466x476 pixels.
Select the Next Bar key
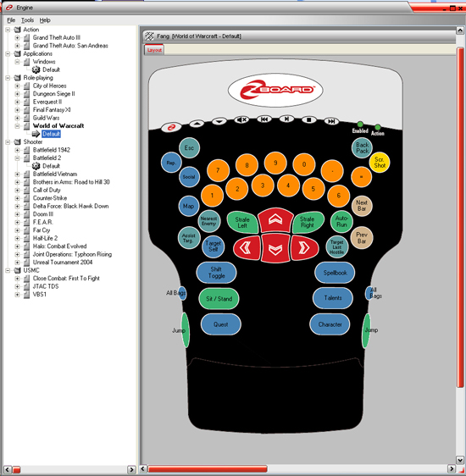(x=362, y=206)
